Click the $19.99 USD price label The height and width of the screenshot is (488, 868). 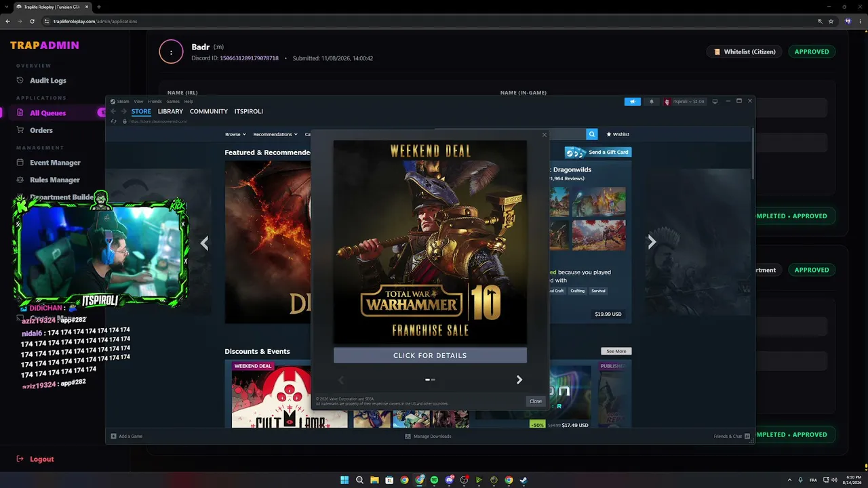coord(608,314)
